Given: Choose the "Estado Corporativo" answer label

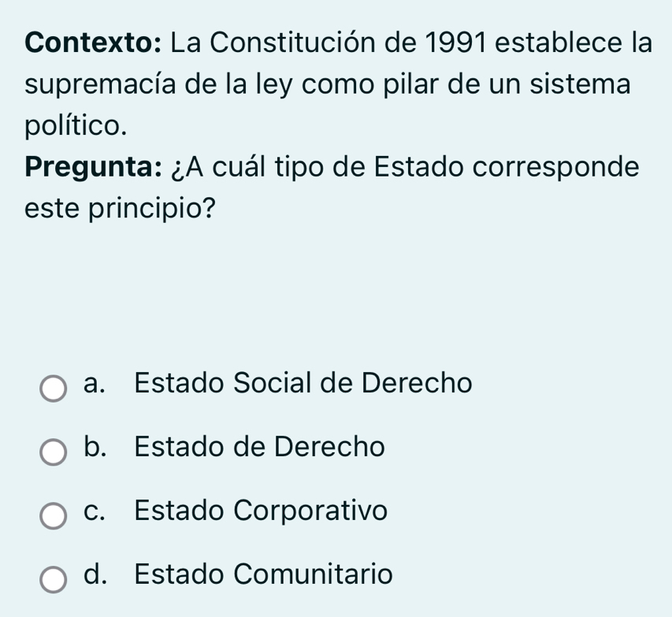Looking at the screenshot, I should (262, 511).
